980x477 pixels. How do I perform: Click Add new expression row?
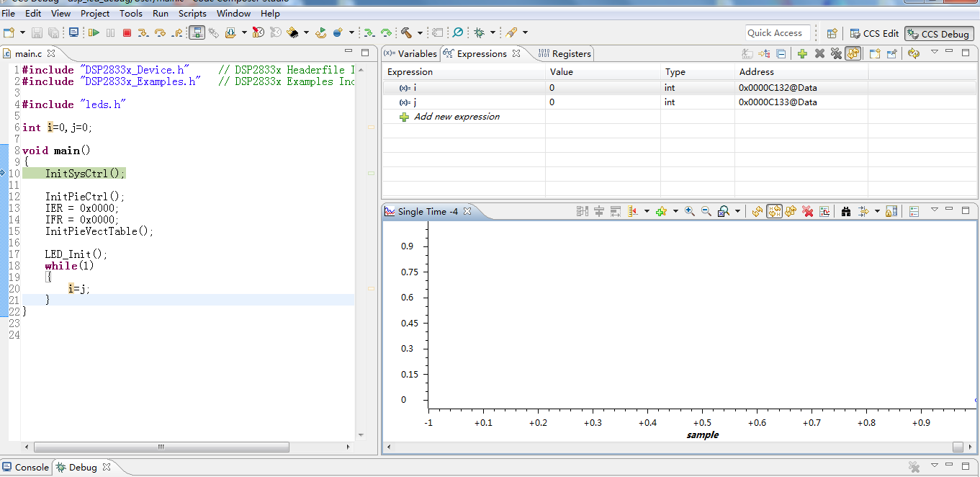[x=457, y=117]
